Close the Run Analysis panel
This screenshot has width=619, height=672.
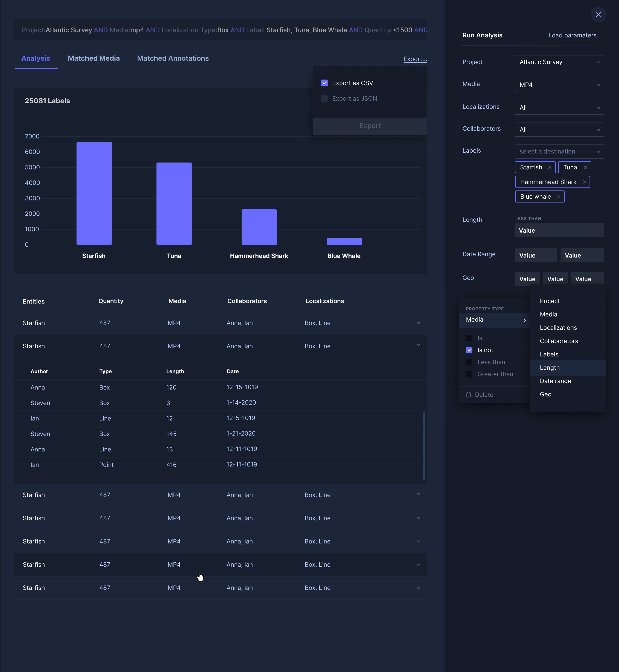pos(598,15)
